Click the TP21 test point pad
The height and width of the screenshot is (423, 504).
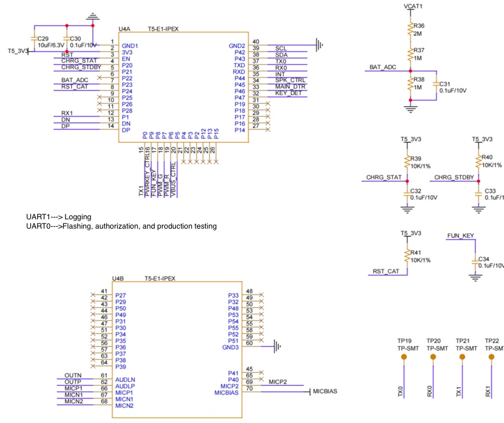pos(462,358)
